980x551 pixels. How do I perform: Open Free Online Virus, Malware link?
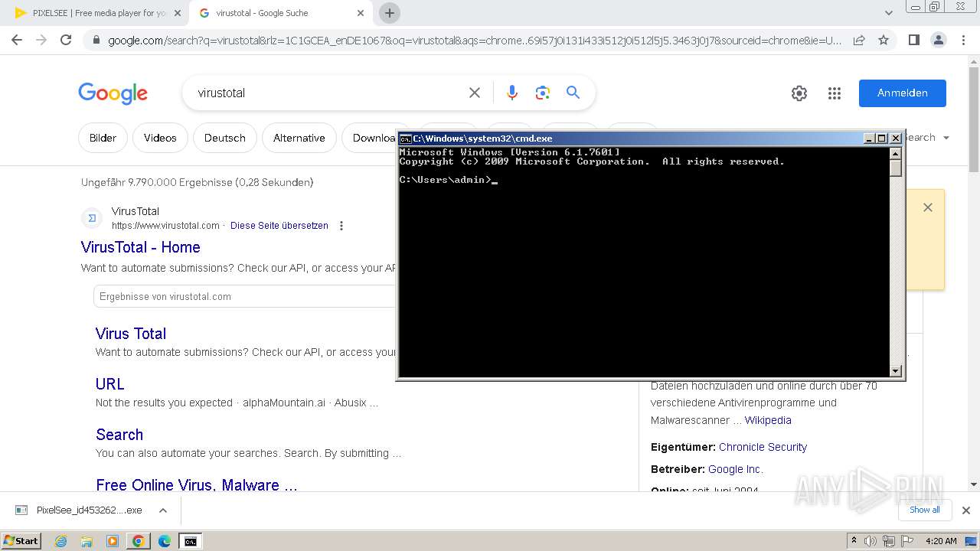[197, 485]
